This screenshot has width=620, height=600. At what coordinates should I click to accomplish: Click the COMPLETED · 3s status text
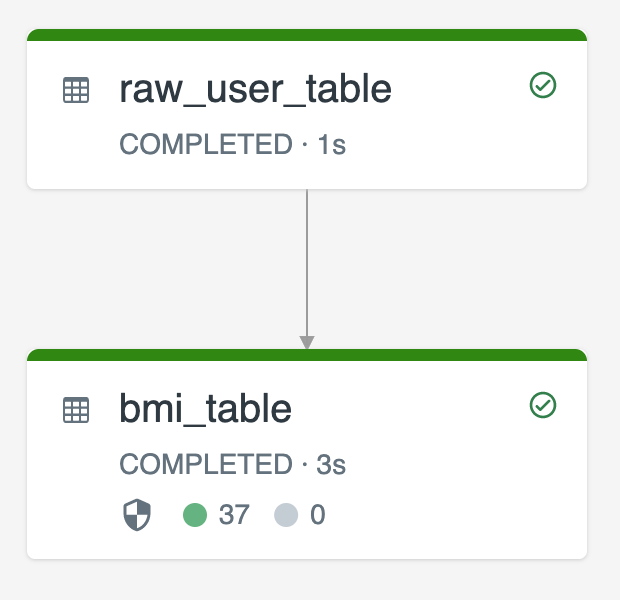tap(232, 464)
